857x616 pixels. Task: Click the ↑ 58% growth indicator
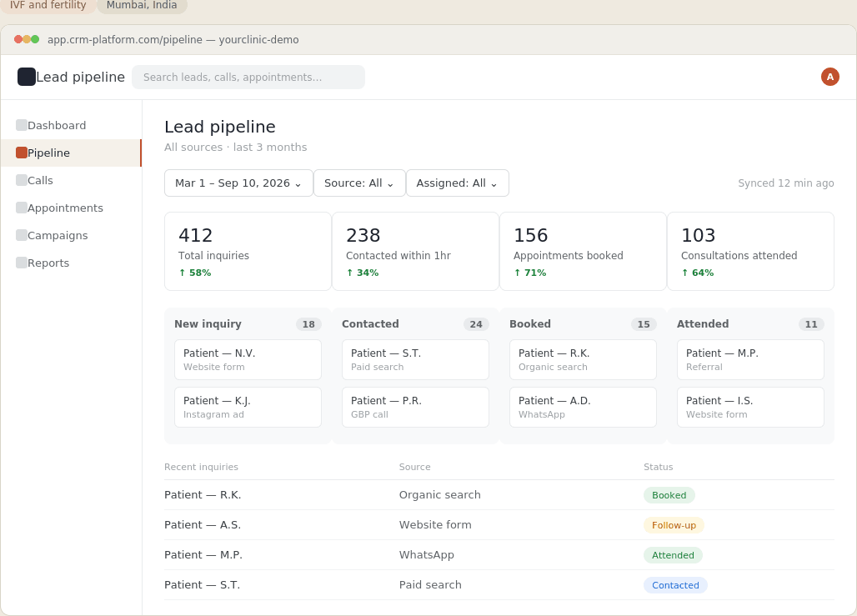194,273
